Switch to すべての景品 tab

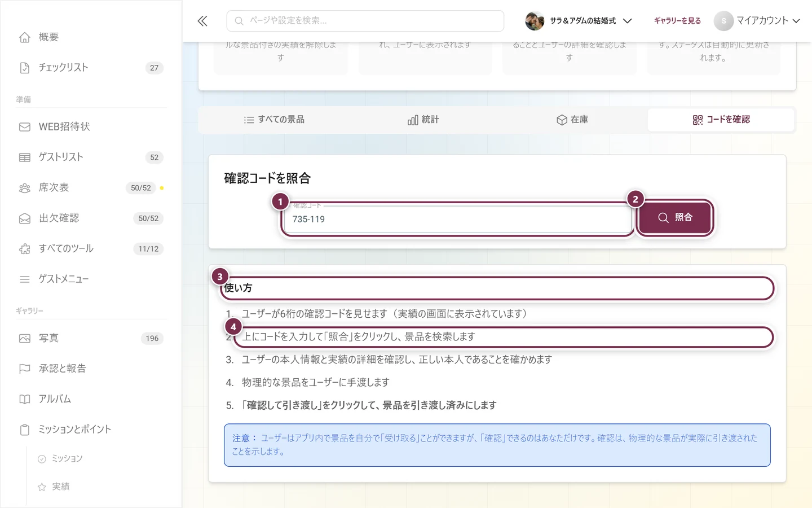pyautogui.click(x=274, y=120)
